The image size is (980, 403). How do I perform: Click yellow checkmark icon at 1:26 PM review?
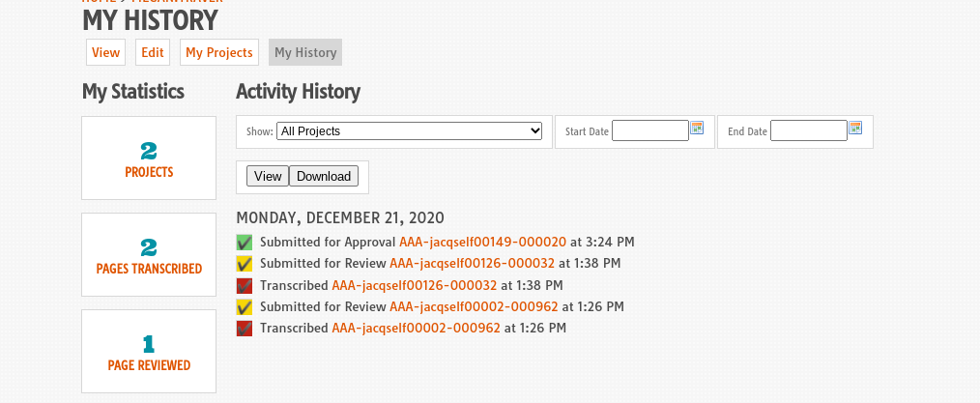245,306
